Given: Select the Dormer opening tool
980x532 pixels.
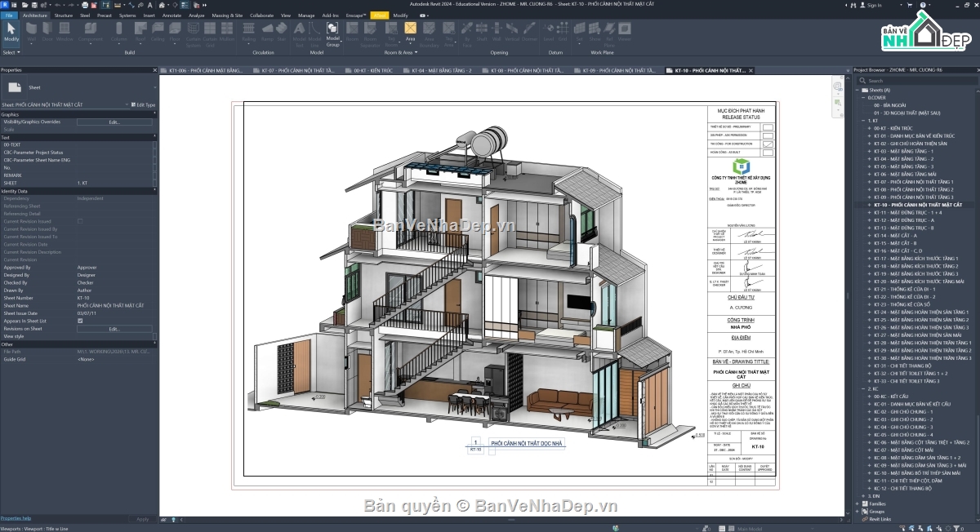Looking at the screenshot, I should pyautogui.click(x=530, y=32).
